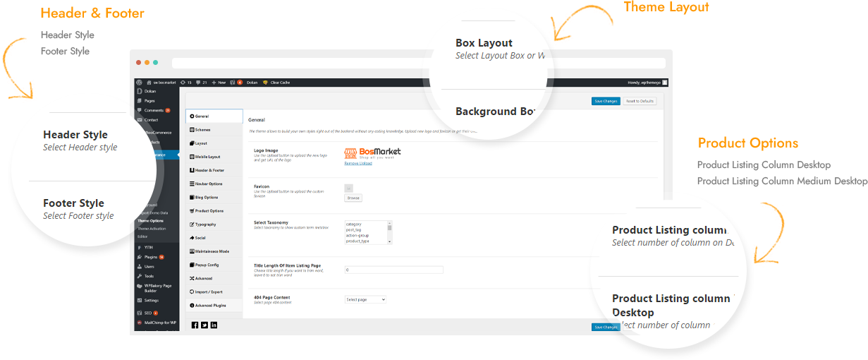The width and height of the screenshot is (868, 360).
Task: Click the Title Length input field
Action: click(393, 270)
